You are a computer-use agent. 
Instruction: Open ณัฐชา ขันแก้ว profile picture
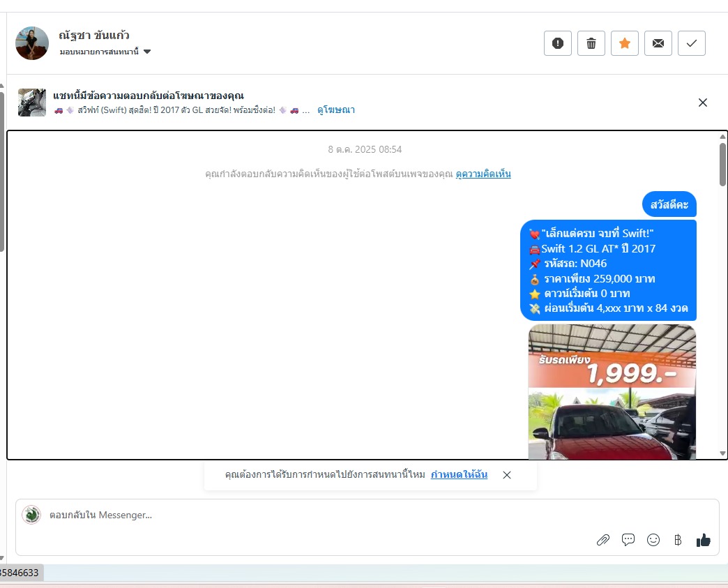tap(32, 43)
